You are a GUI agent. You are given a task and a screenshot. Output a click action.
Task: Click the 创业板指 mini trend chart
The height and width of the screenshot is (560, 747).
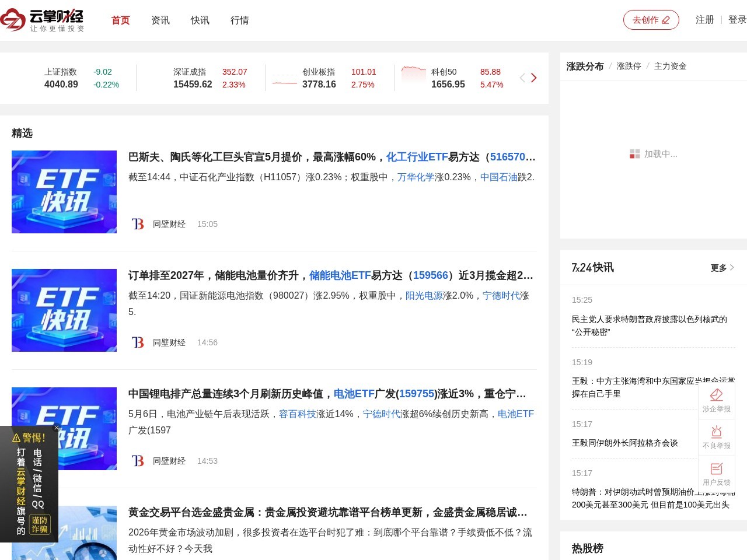click(285, 79)
